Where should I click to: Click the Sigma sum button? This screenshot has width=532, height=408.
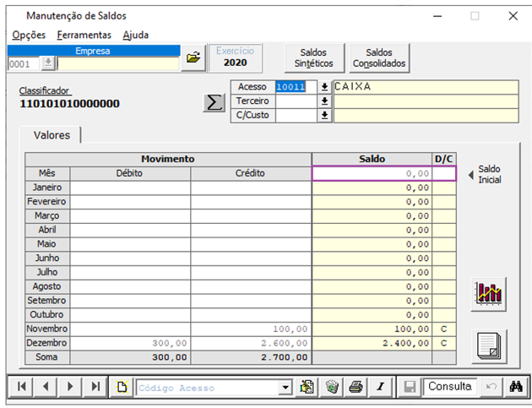[214, 102]
